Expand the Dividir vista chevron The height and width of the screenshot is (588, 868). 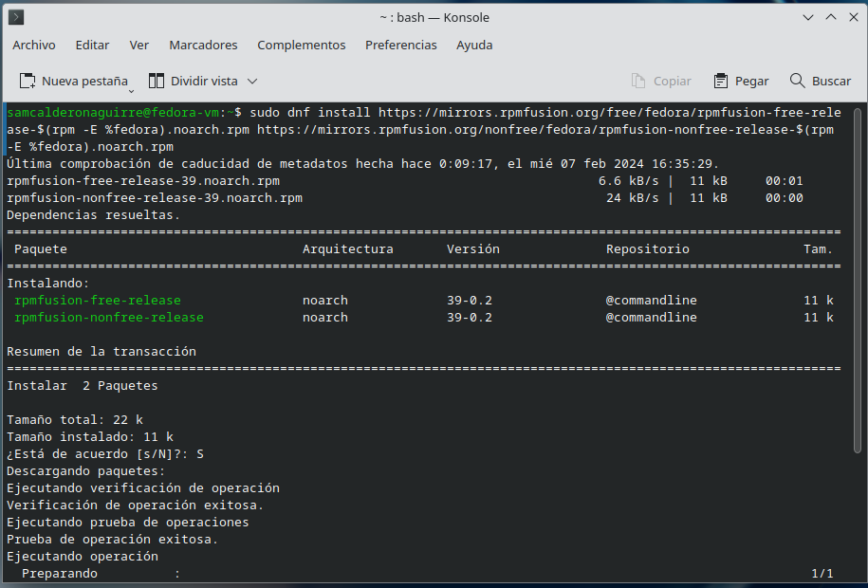pyautogui.click(x=252, y=82)
